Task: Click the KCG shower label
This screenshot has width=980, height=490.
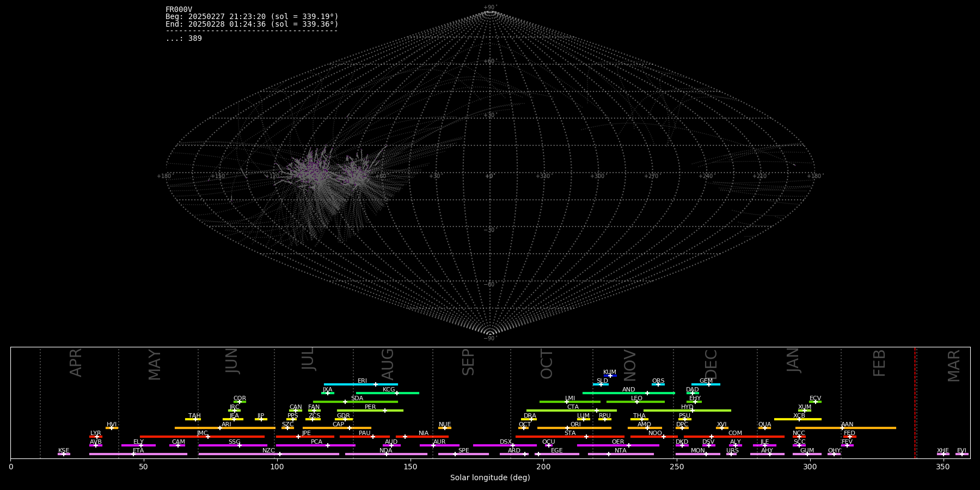Action: click(x=389, y=390)
